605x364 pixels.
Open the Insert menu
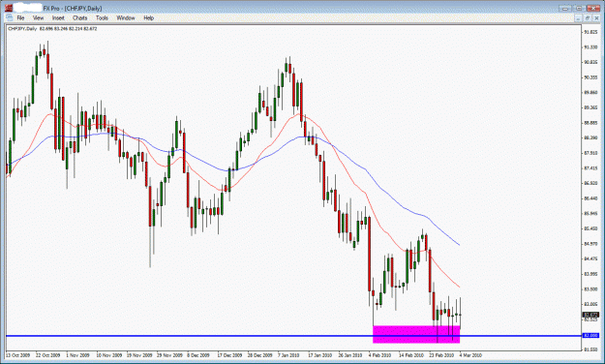coord(58,17)
